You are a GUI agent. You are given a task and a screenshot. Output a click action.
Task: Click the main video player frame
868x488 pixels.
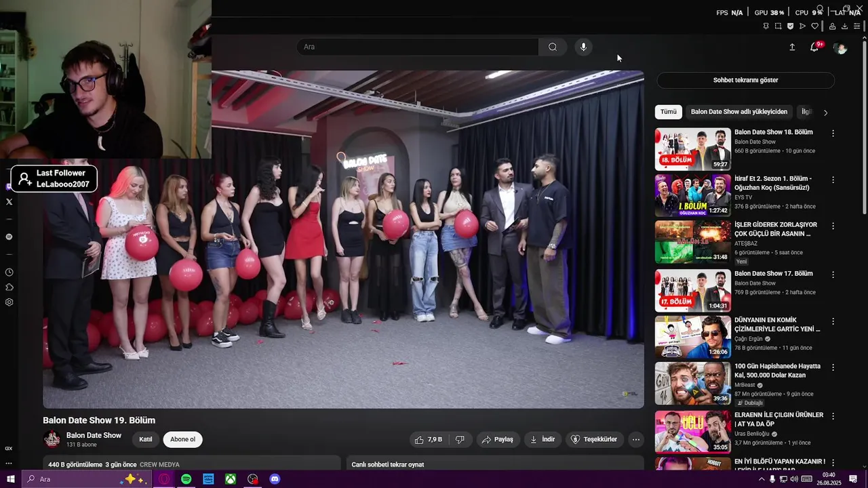point(343,239)
